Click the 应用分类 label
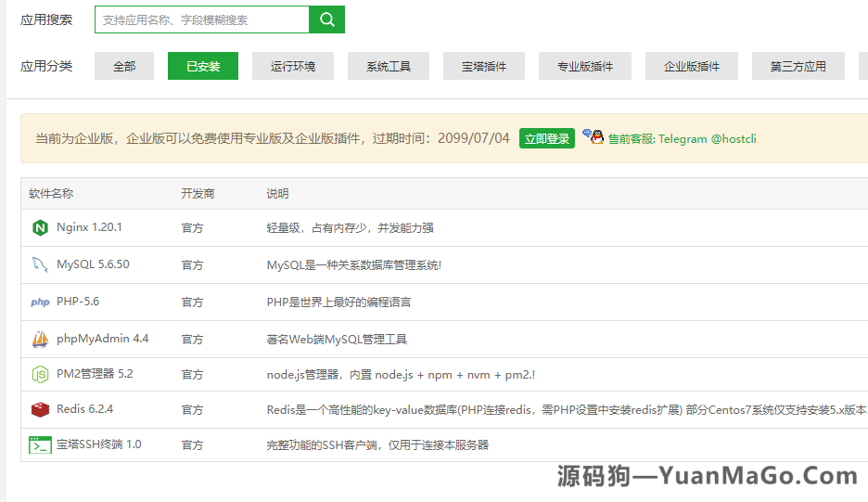 (46, 66)
